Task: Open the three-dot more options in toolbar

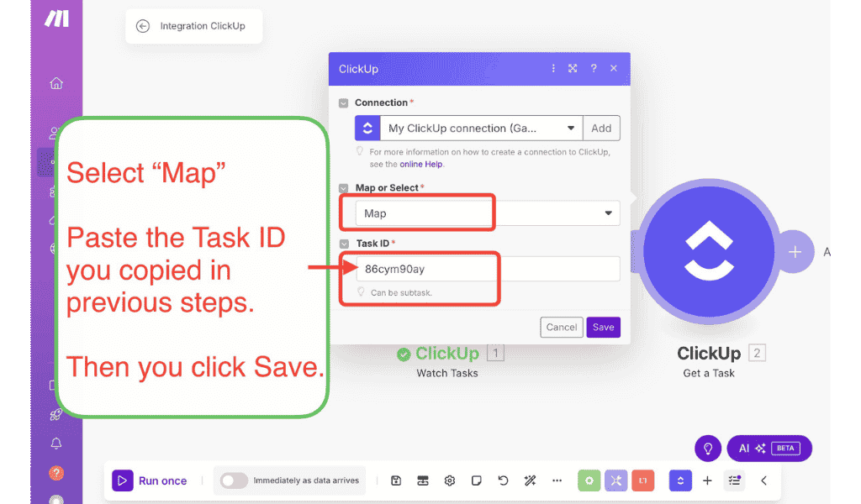Action: coord(557,481)
